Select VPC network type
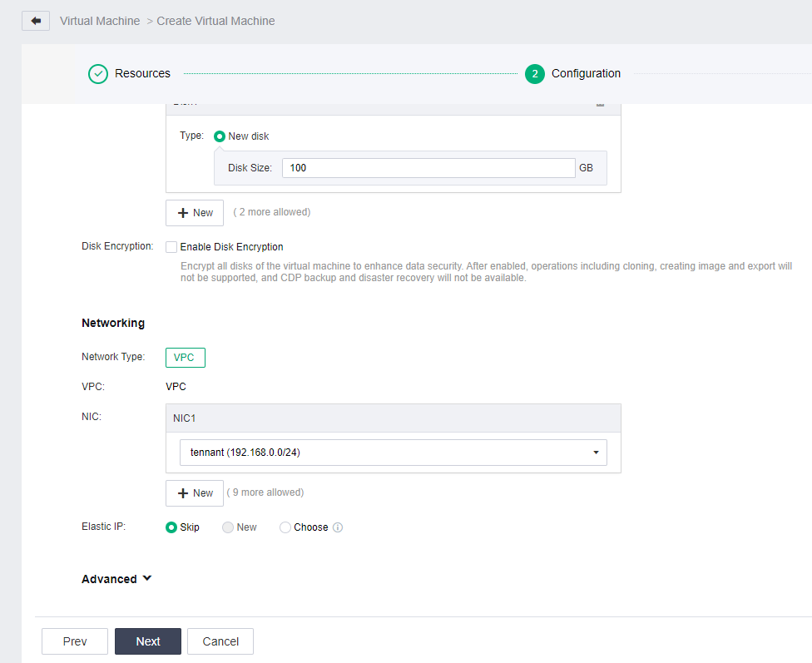 point(186,358)
